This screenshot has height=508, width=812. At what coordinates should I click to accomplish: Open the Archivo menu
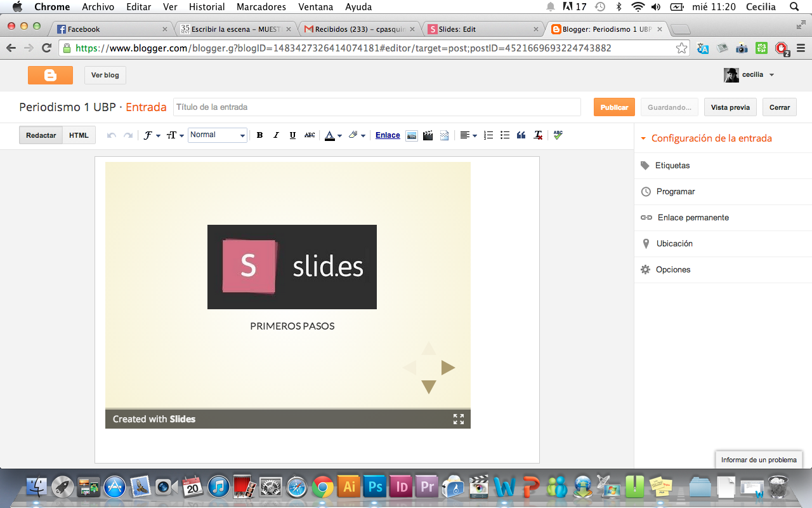(x=98, y=7)
